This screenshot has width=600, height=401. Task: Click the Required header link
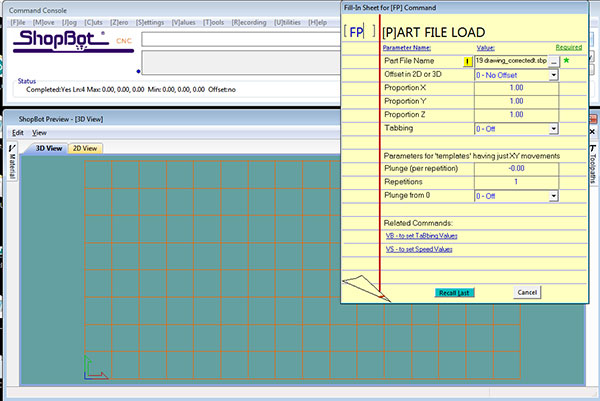(569, 47)
